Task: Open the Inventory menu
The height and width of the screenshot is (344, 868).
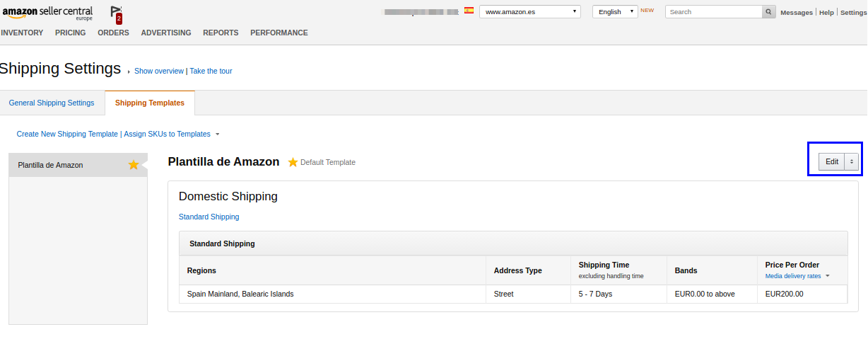Action: [22, 33]
